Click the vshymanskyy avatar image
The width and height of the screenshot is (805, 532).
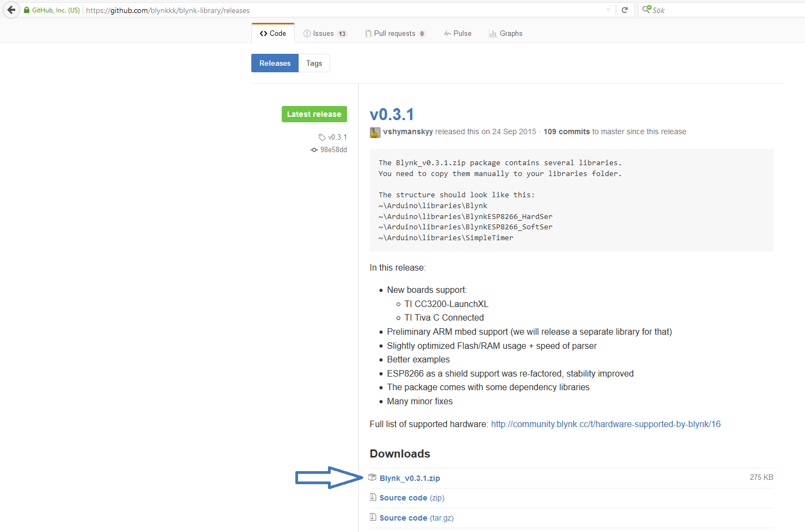[375, 132]
